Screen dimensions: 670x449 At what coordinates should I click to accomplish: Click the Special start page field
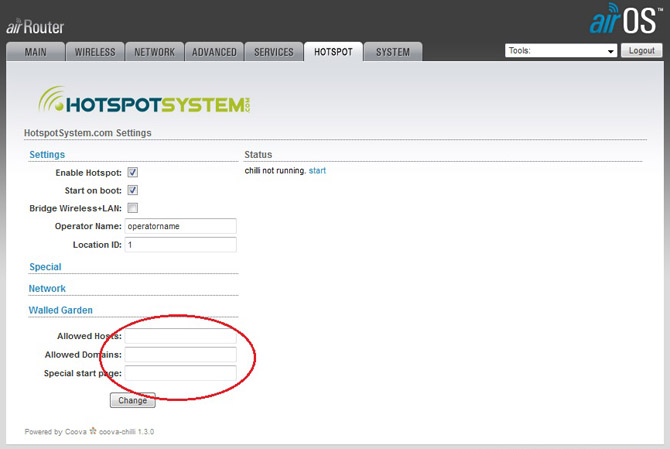[x=180, y=373]
